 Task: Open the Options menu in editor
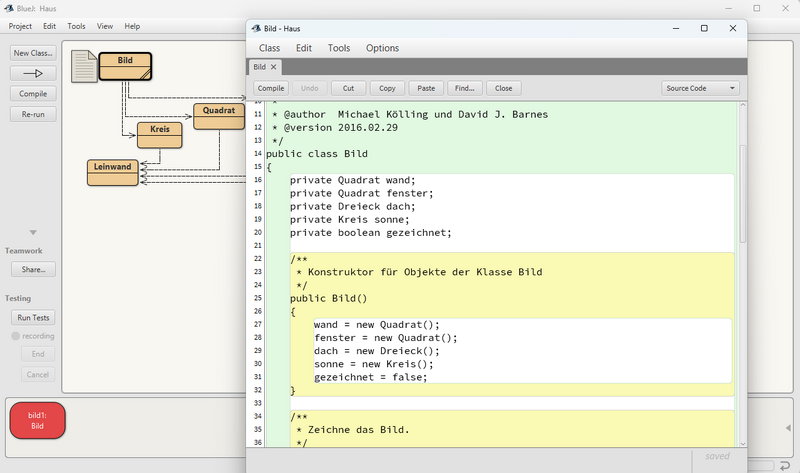pos(382,48)
